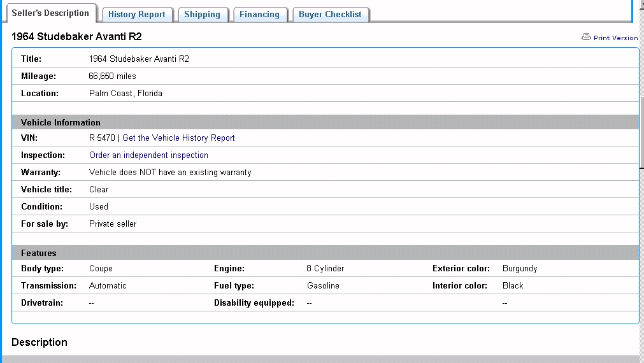Click the Disability equipped label
This screenshot has width=644, height=363.
point(254,303)
